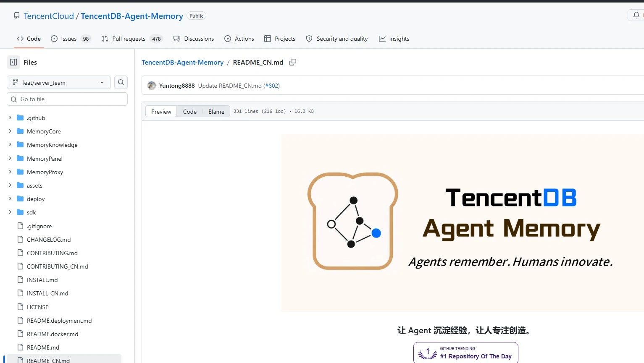The width and height of the screenshot is (644, 363).
Task: Click the MemoryPanel folder icon
Action: coord(20,159)
